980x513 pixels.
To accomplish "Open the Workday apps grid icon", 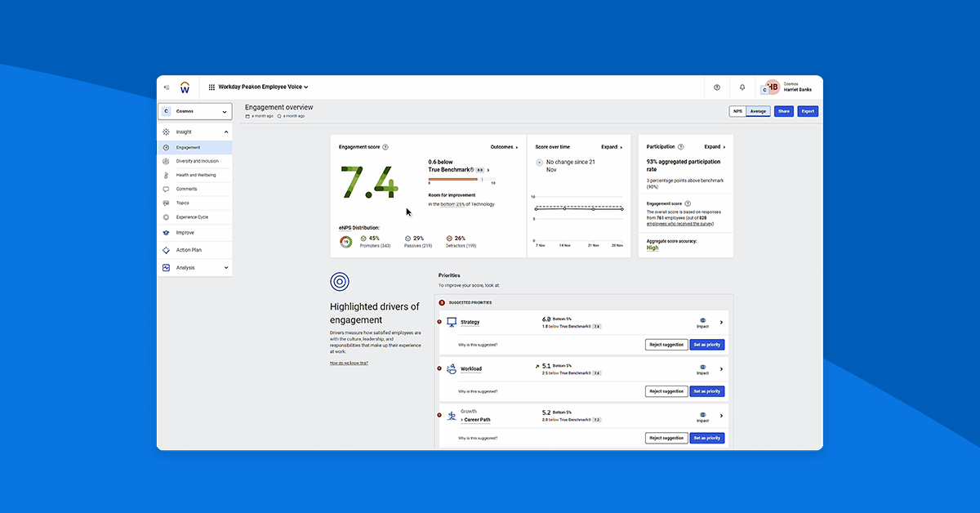I will click(211, 87).
